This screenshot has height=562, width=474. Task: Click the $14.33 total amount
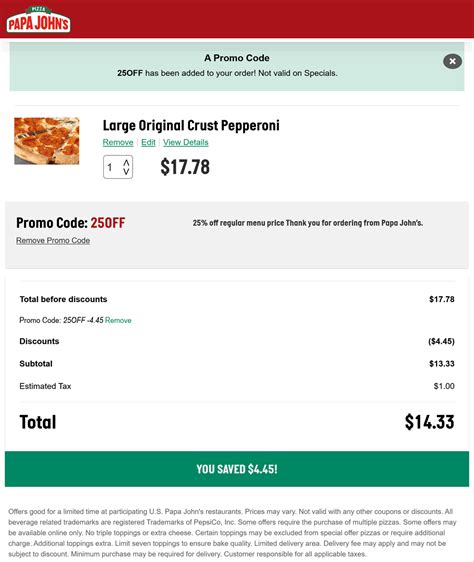pyautogui.click(x=430, y=422)
